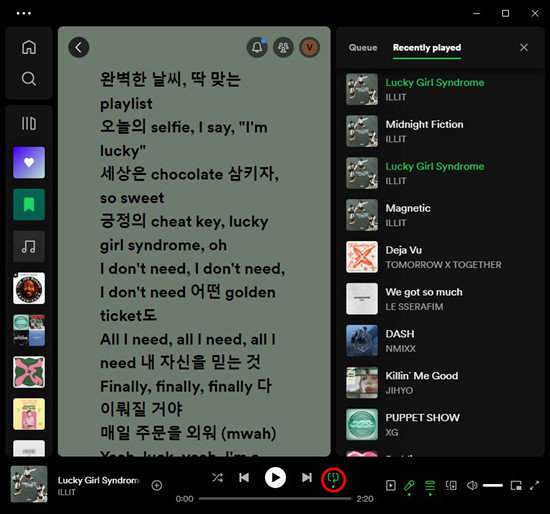Open the miniplayer
The image size is (550, 514).
pos(516,486)
